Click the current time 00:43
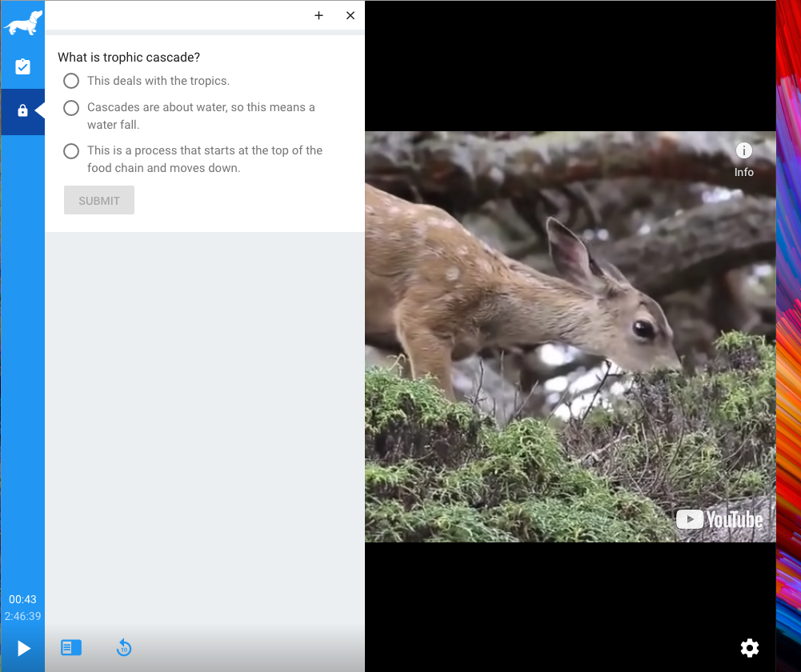801x672 pixels. click(22, 599)
